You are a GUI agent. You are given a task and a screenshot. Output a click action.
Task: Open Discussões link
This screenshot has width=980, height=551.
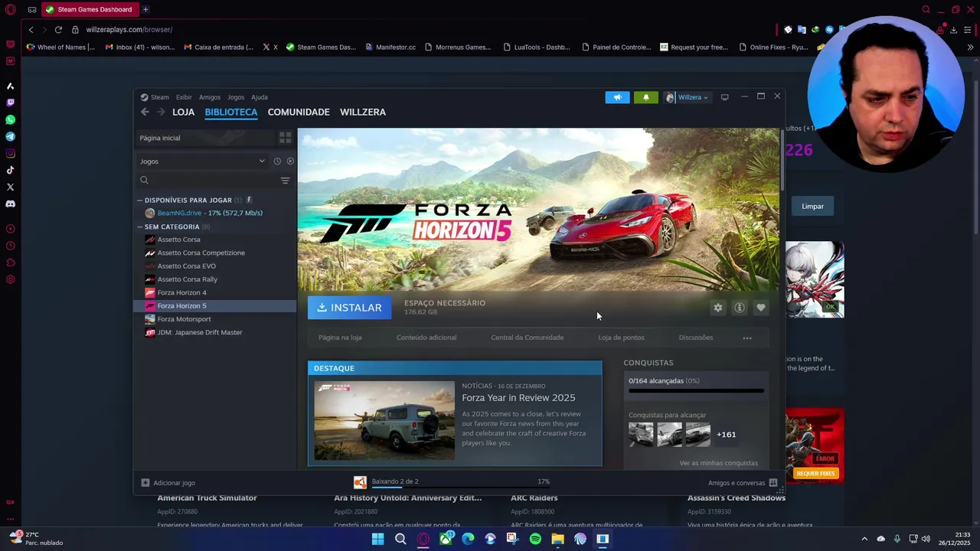point(696,337)
